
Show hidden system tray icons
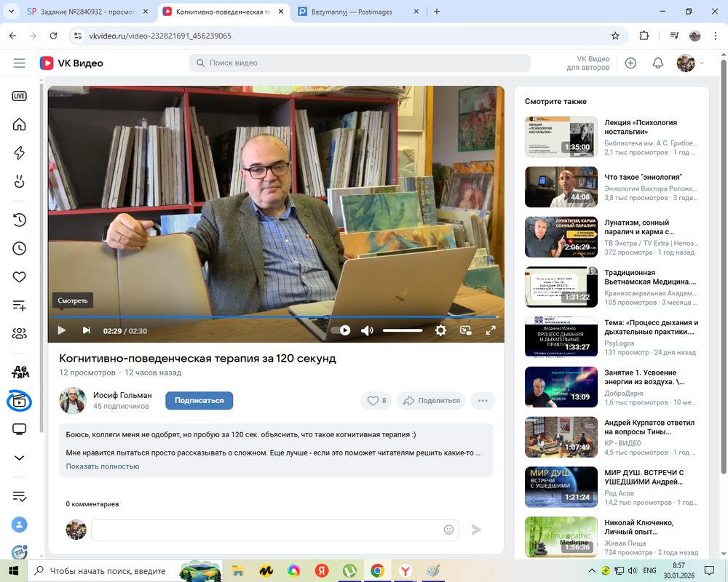pyautogui.click(x=591, y=570)
